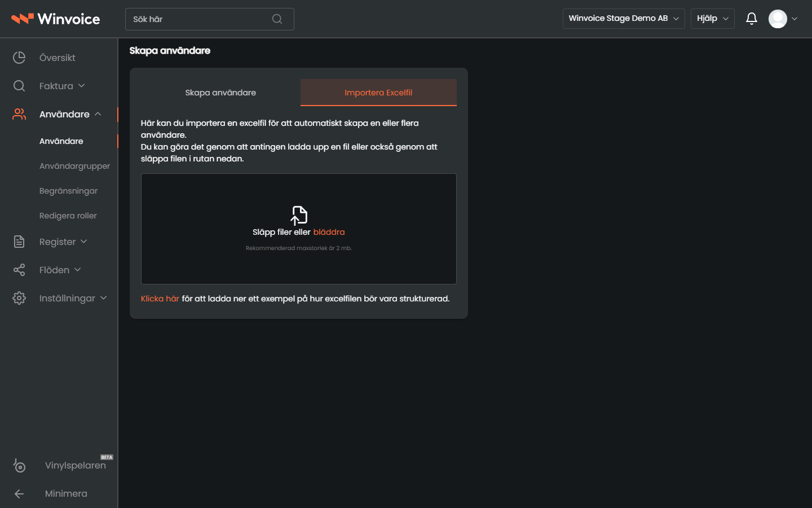The image size is (812, 508).
Task: Click the Inställningar gear icon
Action: coord(19,298)
